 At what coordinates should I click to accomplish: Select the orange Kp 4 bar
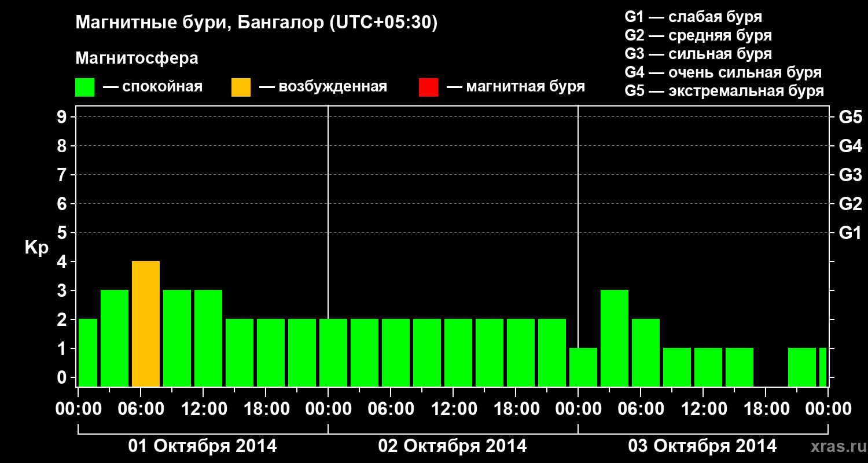(x=146, y=324)
